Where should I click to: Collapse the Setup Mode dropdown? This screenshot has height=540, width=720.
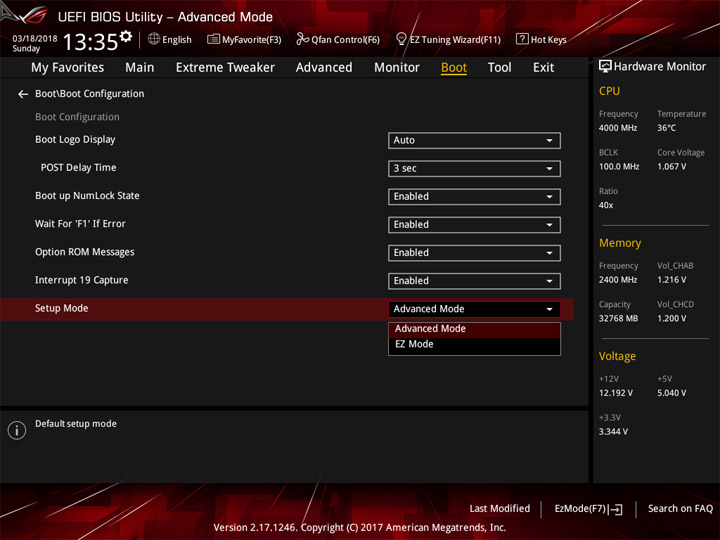(474, 309)
